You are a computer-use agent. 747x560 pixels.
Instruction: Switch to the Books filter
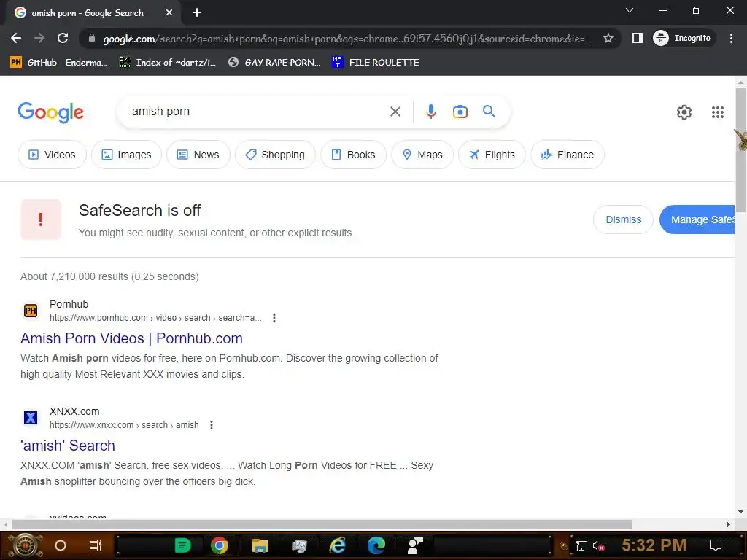tap(353, 155)
